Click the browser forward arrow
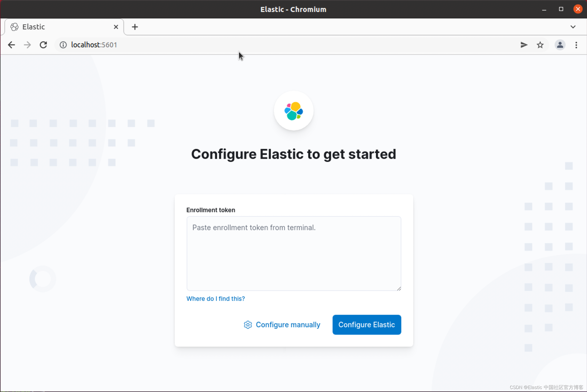 27,45
